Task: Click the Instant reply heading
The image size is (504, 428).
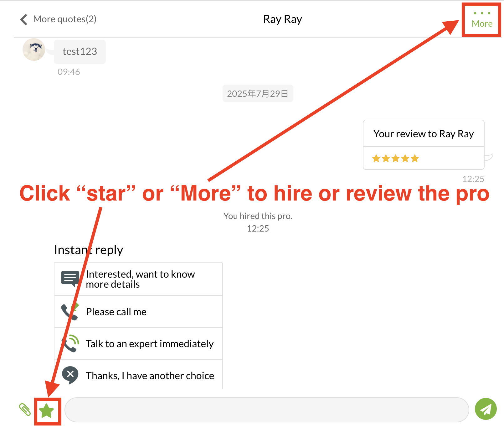Action: point(89,250)
